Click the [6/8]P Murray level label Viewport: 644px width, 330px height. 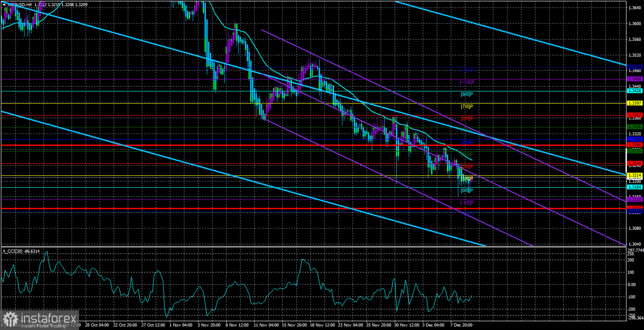tap(467, 118)
